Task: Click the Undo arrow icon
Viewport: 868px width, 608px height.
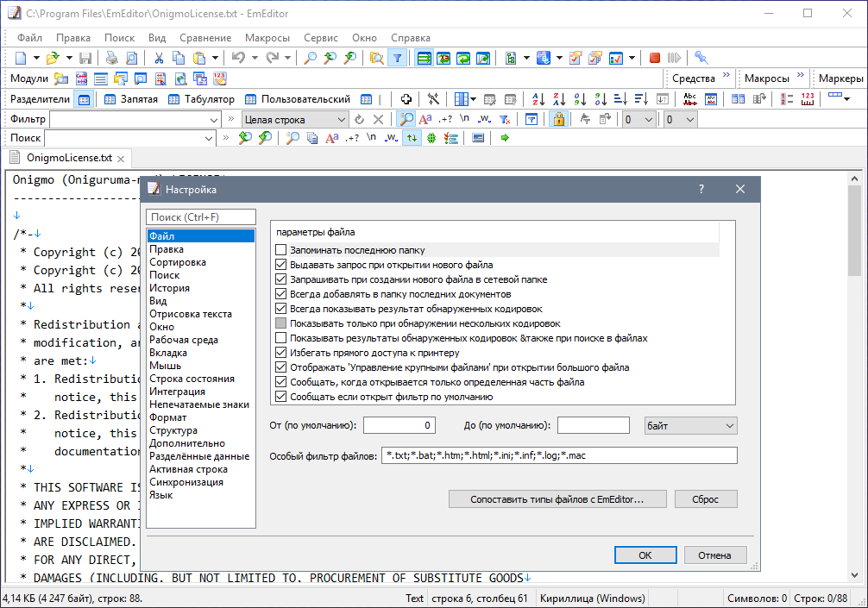Action: click(x=238, y=58)
